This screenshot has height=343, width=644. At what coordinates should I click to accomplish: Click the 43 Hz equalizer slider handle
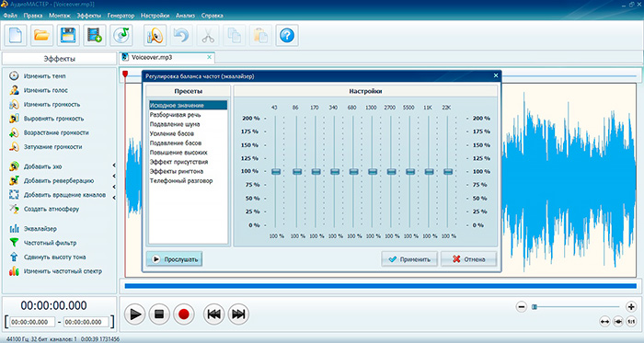(276, 171)
